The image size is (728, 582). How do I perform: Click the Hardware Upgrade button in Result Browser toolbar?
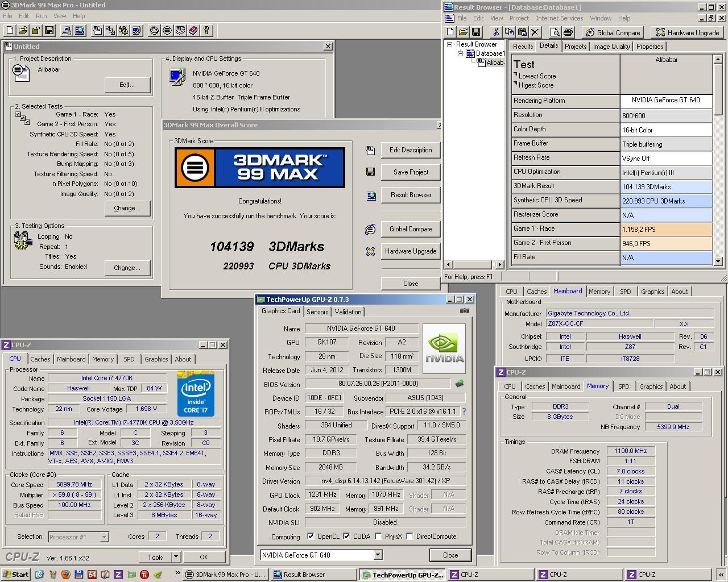coord(686,32)
